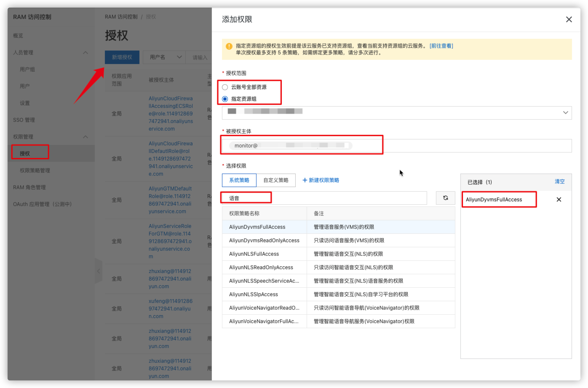Viewport: 588px width, 388px height.
Task: Collapse the 人员管理 sidebar section
Action: point(85,52)
